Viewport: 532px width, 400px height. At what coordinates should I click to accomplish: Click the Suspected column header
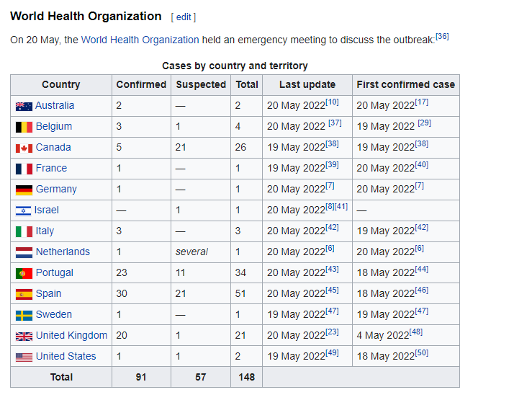201,84
